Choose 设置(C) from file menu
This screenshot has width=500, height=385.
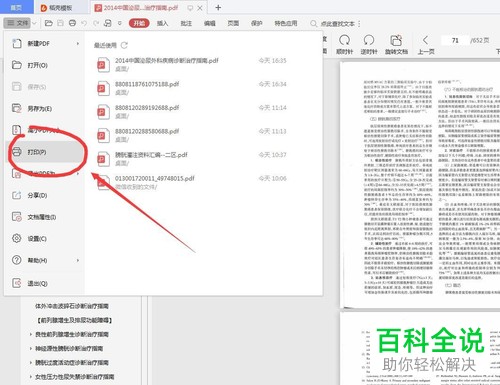coord(45,238)
